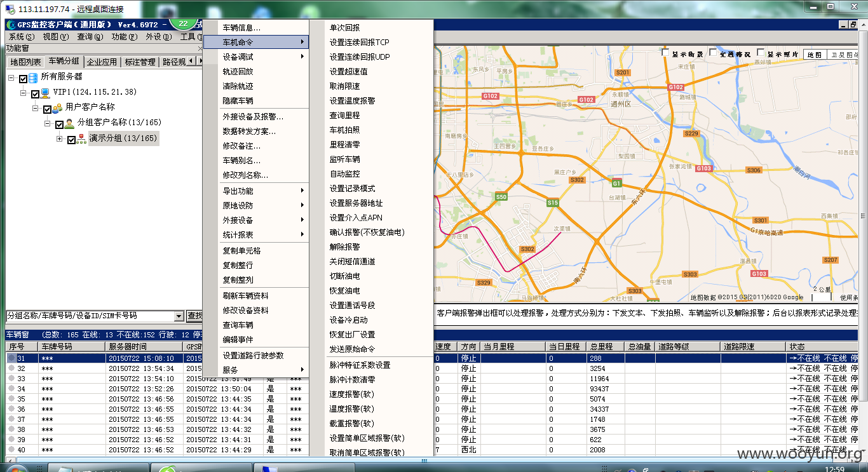This screenshot has width=868, height=472.
Task: Toggle checkbox for 分组客户名称
Action: point(59,124)
